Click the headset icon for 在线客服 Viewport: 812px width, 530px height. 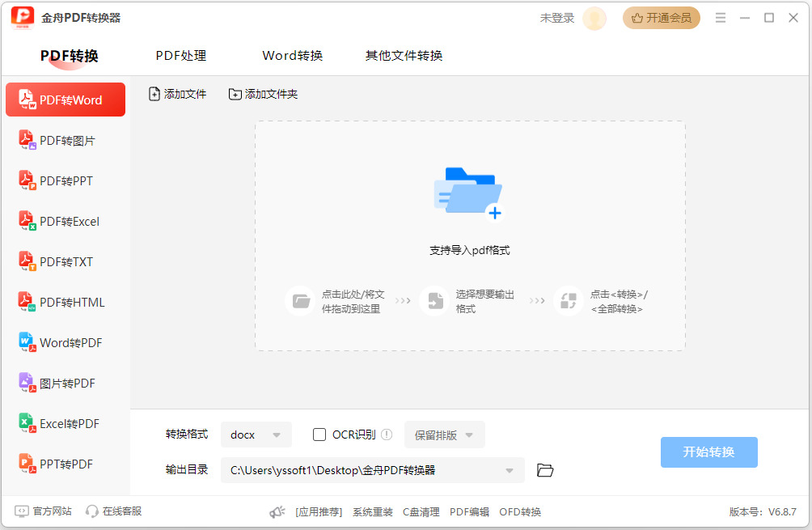coord(91,511)
